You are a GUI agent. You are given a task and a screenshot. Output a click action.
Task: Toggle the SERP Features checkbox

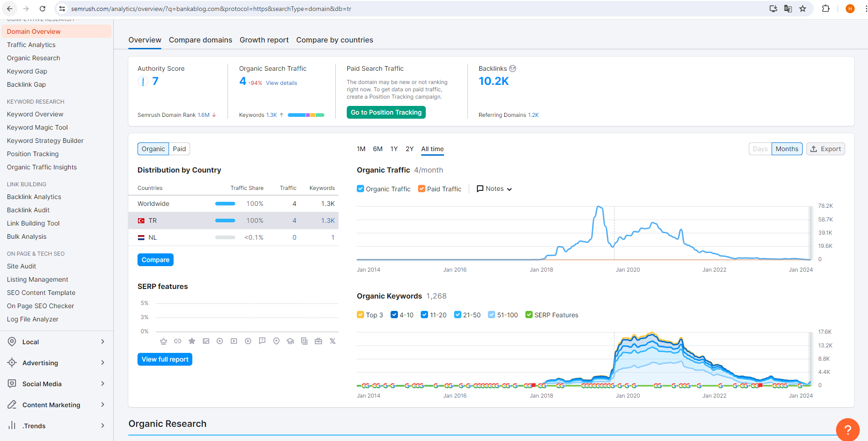pyautogui.click(x=529, y=315)
